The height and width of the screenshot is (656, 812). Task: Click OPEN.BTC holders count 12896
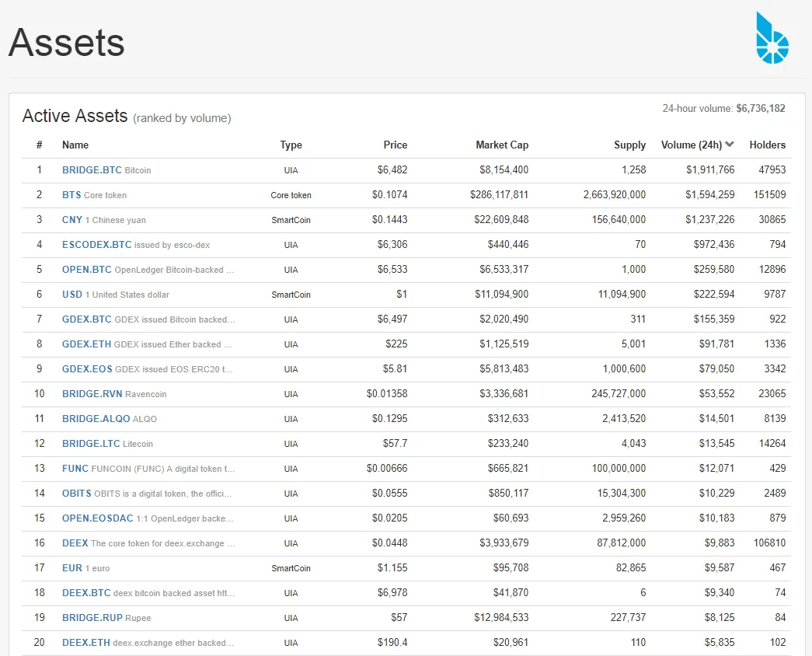[772, 270]
